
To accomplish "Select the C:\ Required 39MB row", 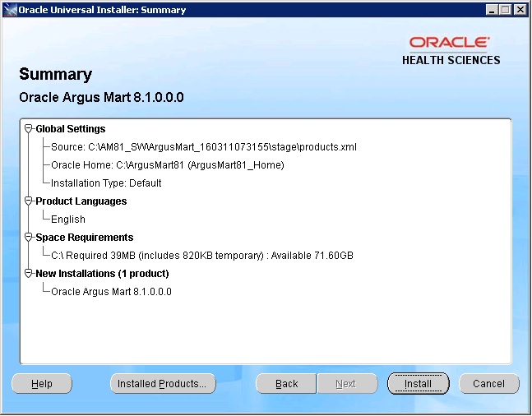I will click(x=202, y=256).
